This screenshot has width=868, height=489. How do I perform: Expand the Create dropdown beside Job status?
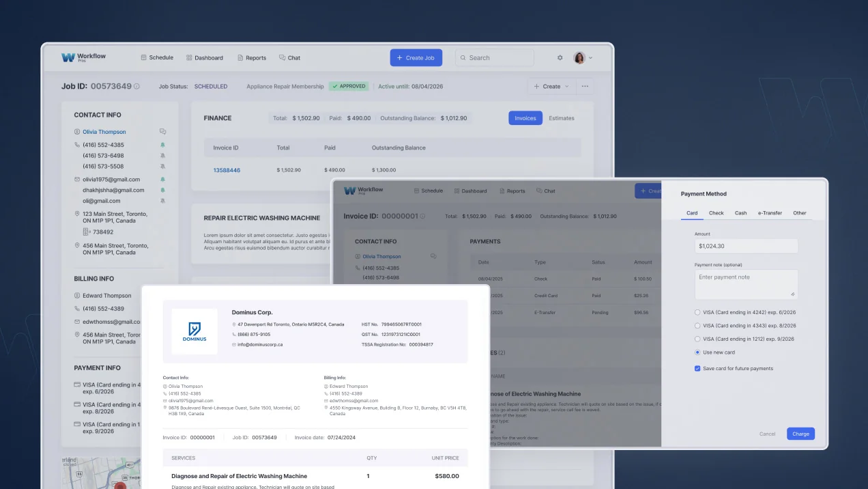[x=551, y=87]
